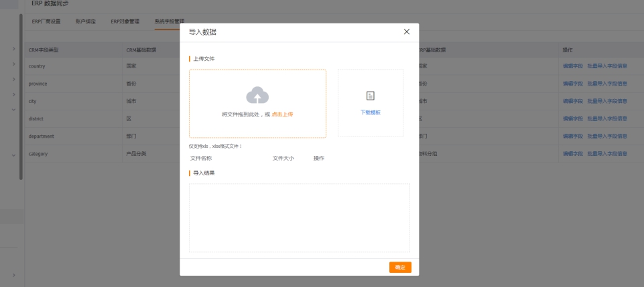This screenshot has height=287, width=644.
Task: Switch to the 账户绑定 tab
Action: pyautogui.click(x=85, y=21)
